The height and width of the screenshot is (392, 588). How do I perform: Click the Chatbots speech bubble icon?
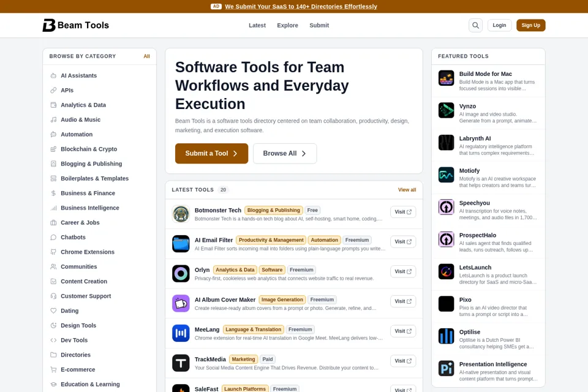(x=53, y=237)
